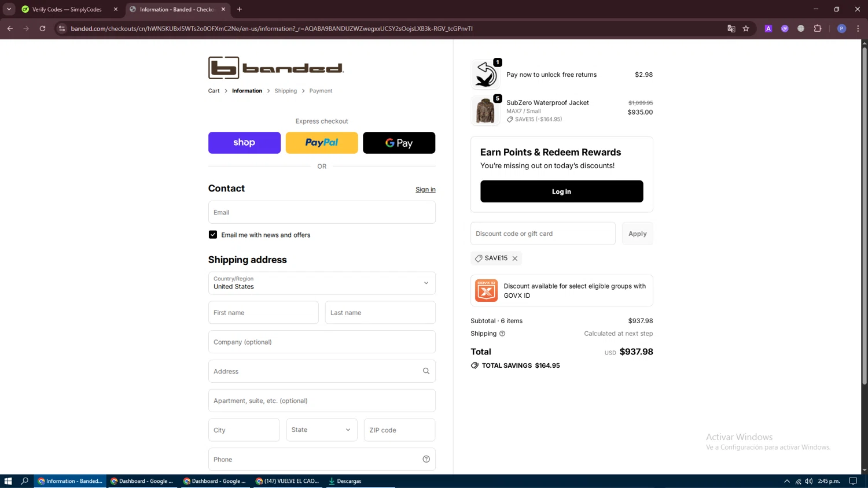
Task: Open the Country/Region dropdown
Action: coord(322,283)
